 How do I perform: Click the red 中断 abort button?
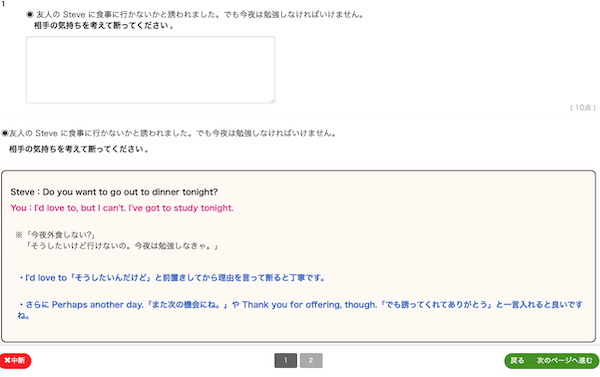point(15,361)
